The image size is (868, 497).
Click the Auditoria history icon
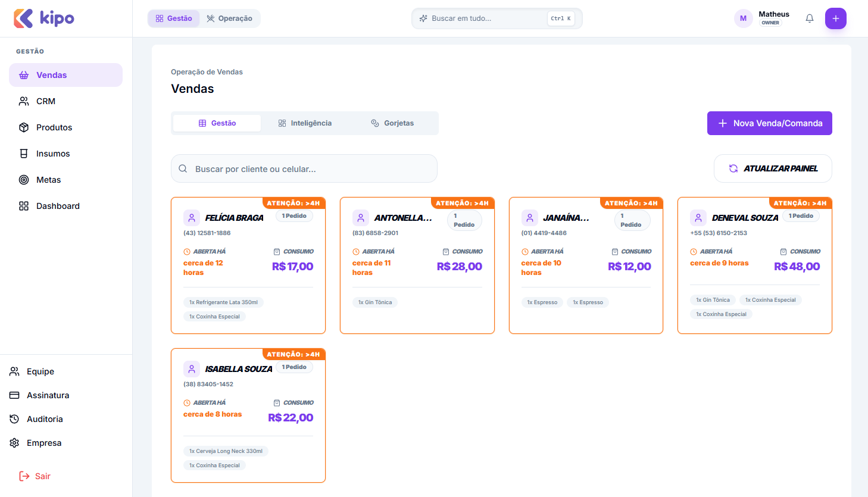14,419
